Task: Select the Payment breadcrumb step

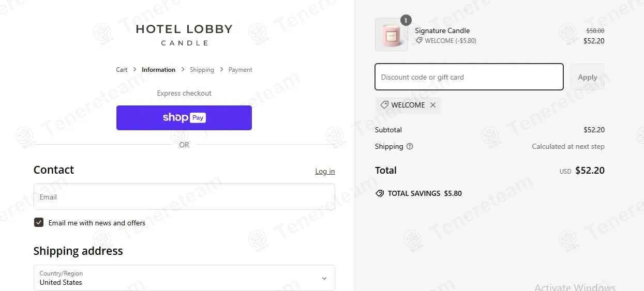Action: click(x=241, y=70)
